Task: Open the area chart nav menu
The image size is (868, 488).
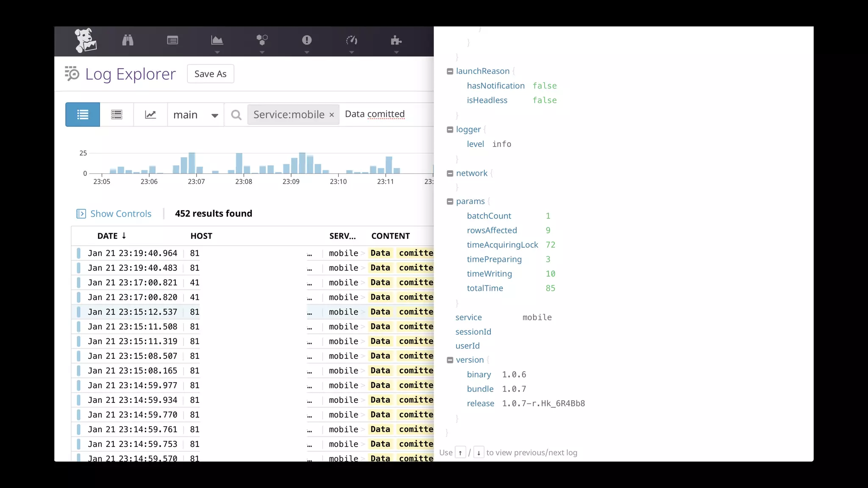Action: (217, 41)
